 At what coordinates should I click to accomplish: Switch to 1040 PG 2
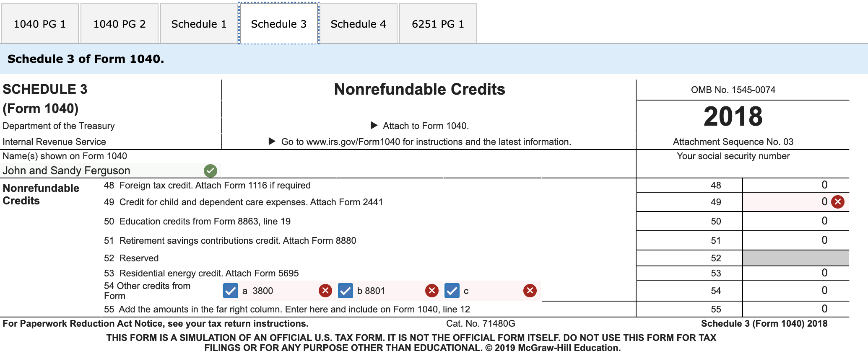(119, 24)
